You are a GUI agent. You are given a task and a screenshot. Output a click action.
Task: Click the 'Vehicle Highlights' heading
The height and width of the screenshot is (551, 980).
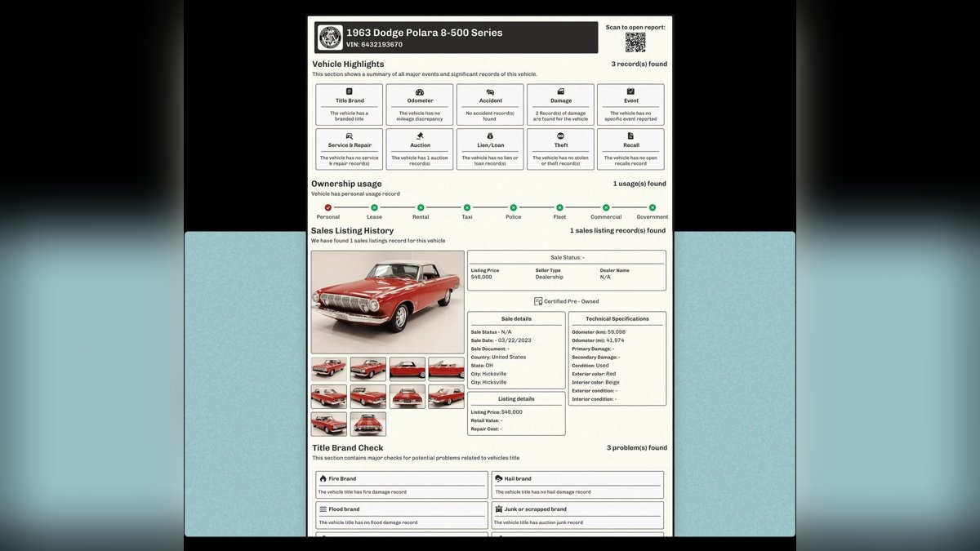348,64
